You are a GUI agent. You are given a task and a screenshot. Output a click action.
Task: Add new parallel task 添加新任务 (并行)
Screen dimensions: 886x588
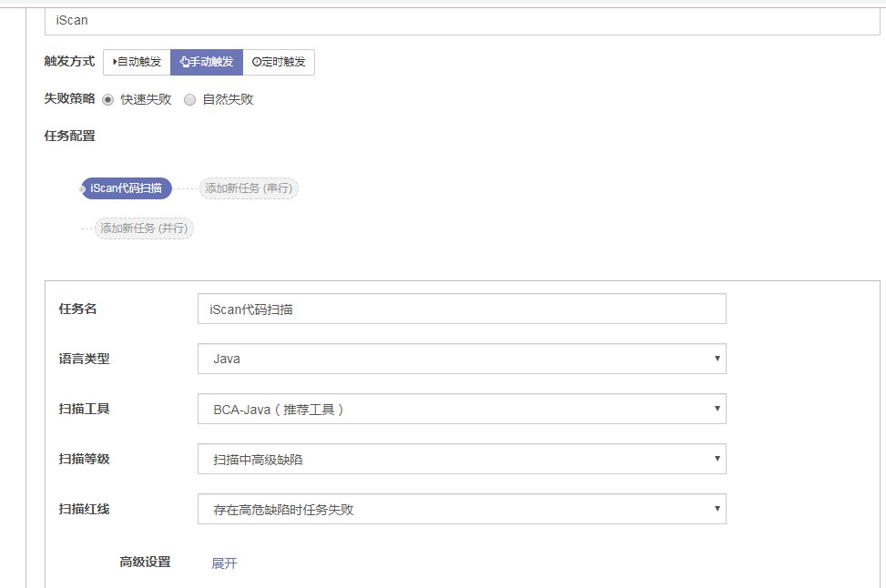click(144, 228)
